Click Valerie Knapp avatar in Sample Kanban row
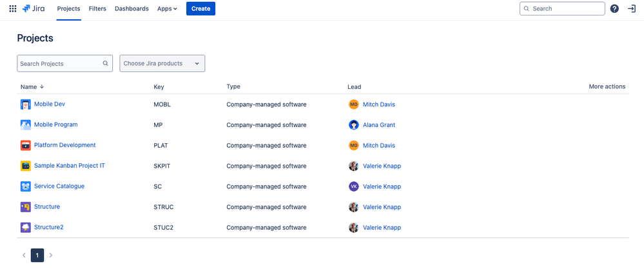 pos(354,166)
